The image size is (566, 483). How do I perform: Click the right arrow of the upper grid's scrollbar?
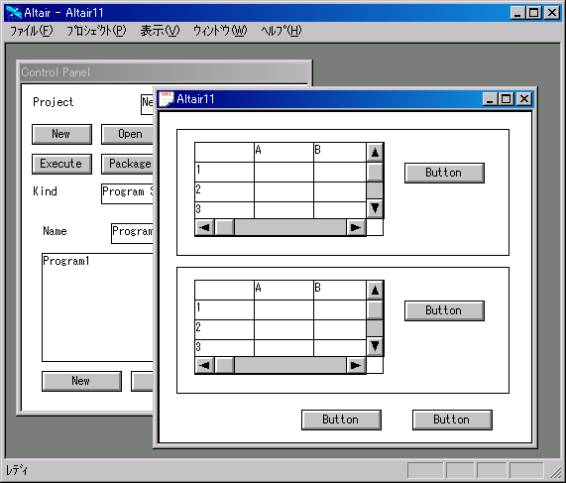pyautogui.click(x=356, y=227)
